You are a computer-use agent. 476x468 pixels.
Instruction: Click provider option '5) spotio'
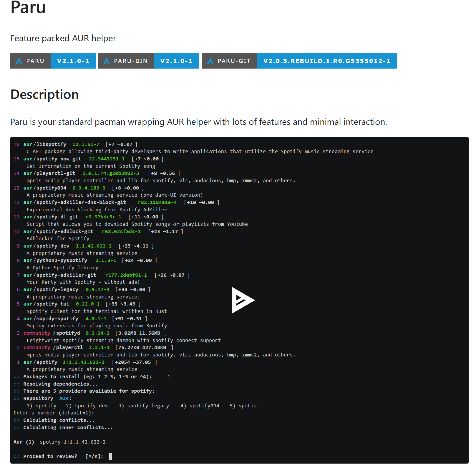[x=243, y=406]
